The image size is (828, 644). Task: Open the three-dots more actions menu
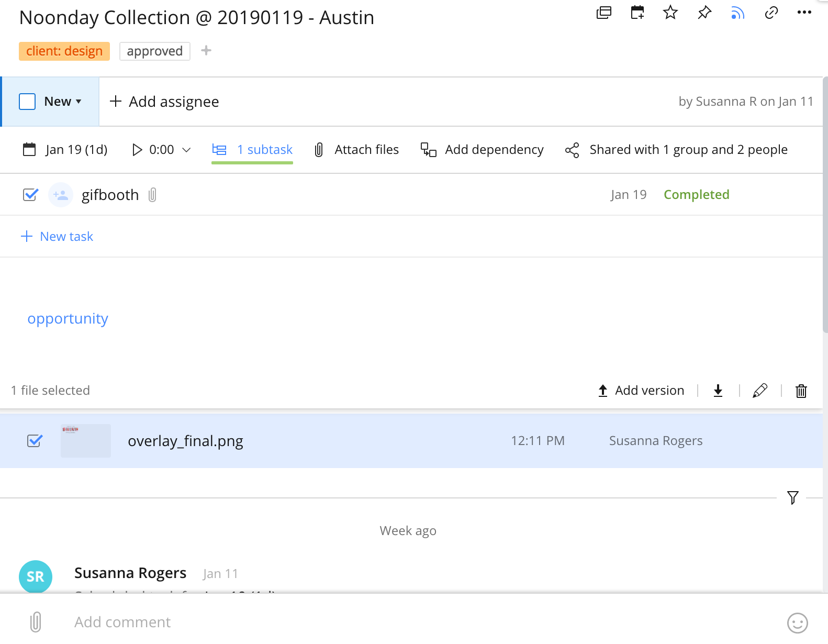pos(804,13)
